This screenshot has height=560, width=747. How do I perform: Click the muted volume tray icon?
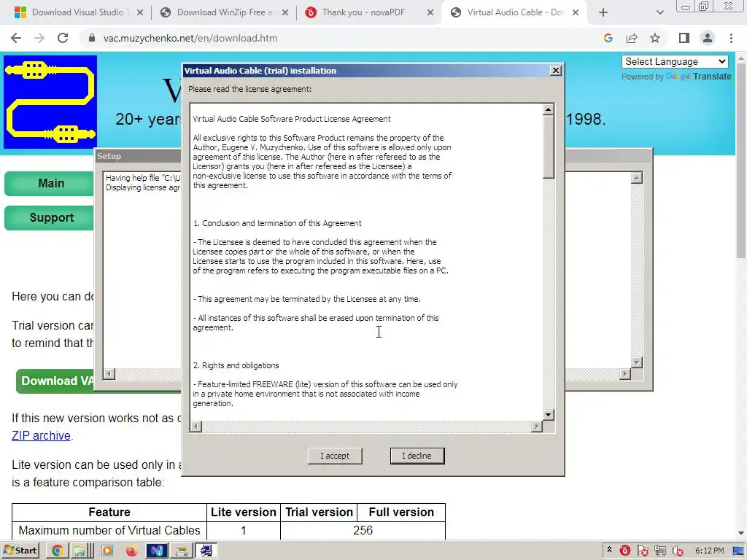pyautogui.click(x=678, y=551)
